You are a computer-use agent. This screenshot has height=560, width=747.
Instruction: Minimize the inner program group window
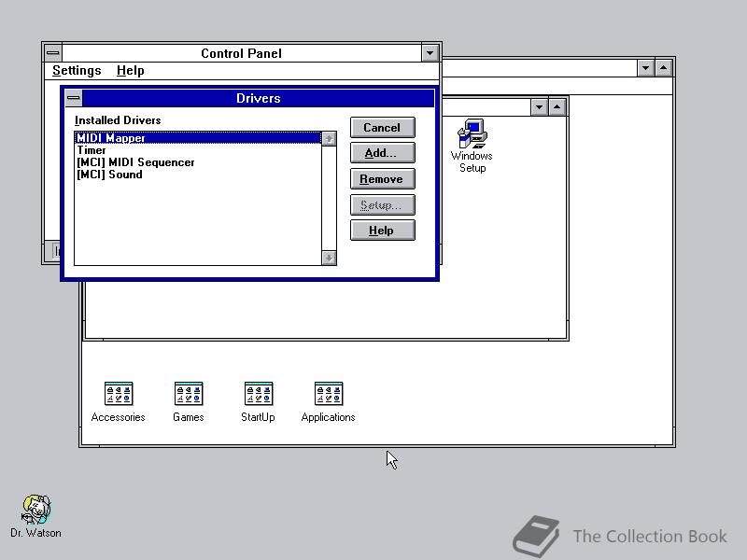[x=539, y=107]
